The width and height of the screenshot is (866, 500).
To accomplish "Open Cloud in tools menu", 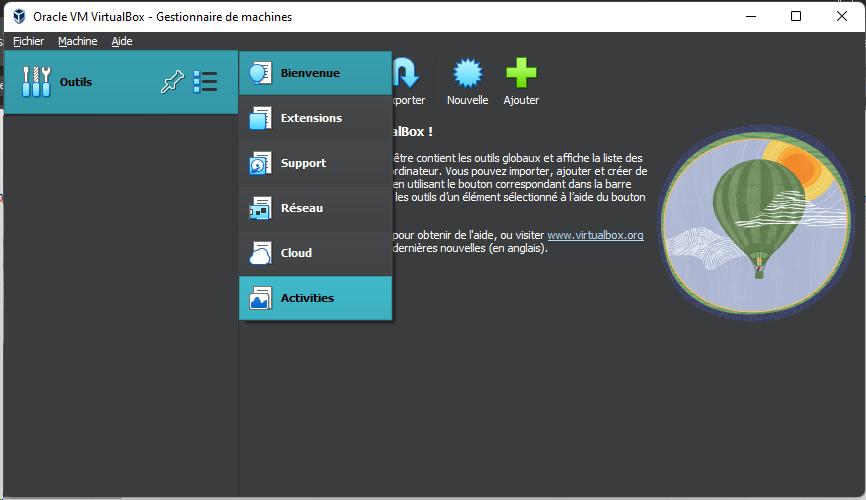I will [315, 253].
